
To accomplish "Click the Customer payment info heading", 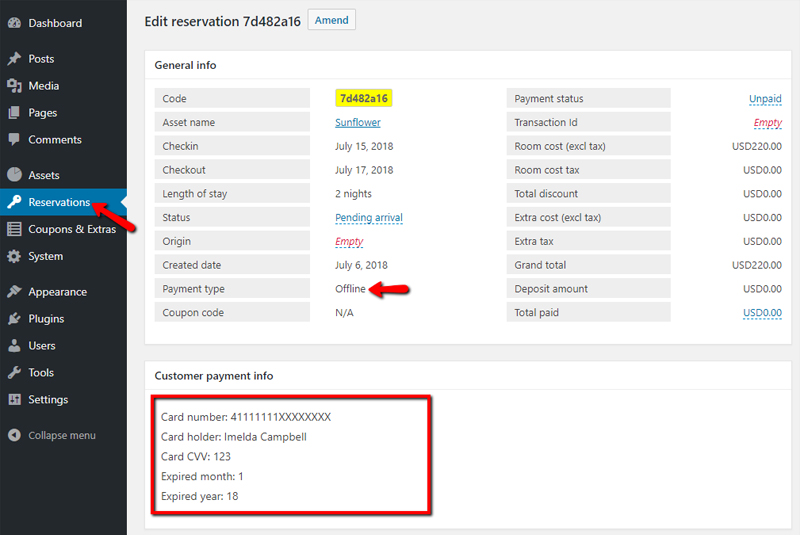I will click(214, 376).
